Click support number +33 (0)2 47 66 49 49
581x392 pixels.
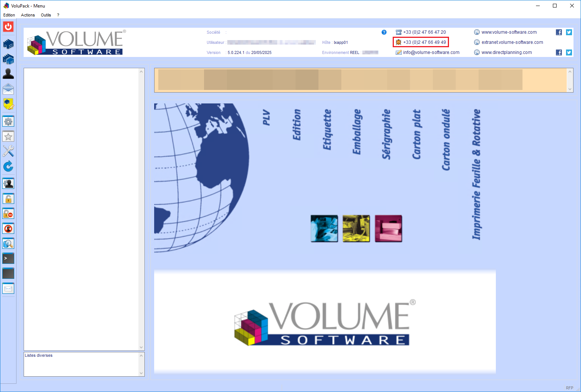(425, 42)
